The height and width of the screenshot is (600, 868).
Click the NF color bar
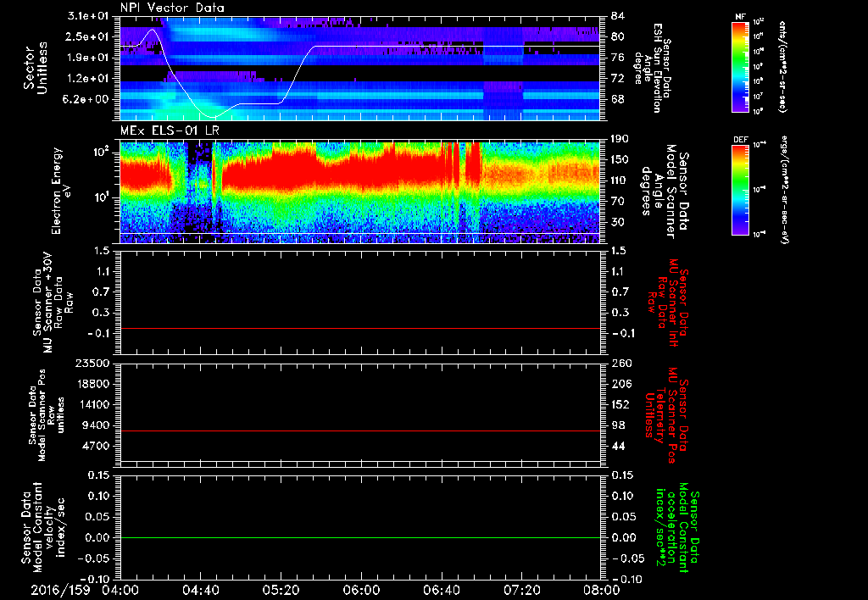tap(741, 66)
